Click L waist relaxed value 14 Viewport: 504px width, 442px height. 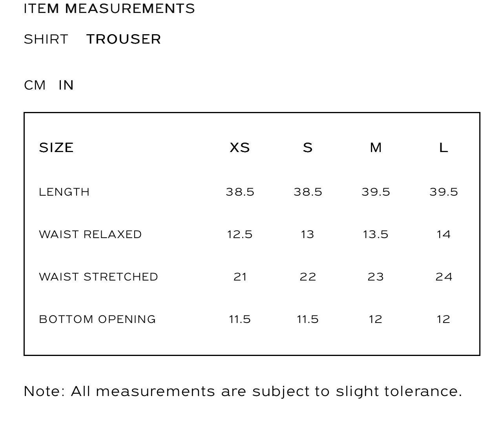tap(444, 234)
